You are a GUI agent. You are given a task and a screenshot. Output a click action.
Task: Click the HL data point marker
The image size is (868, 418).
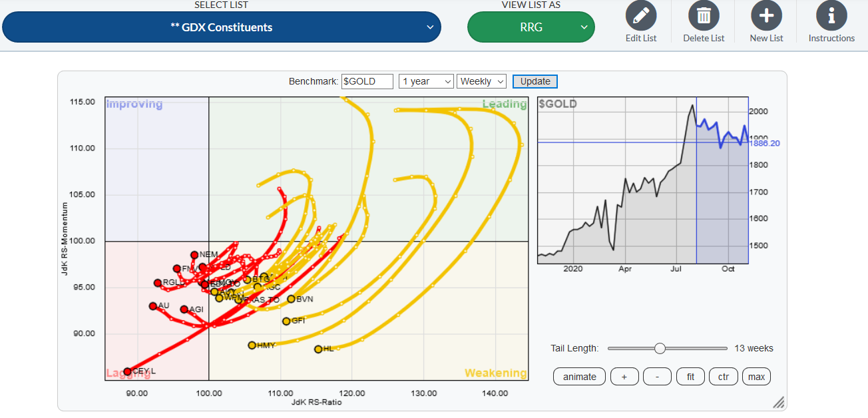tap(318, 349)
